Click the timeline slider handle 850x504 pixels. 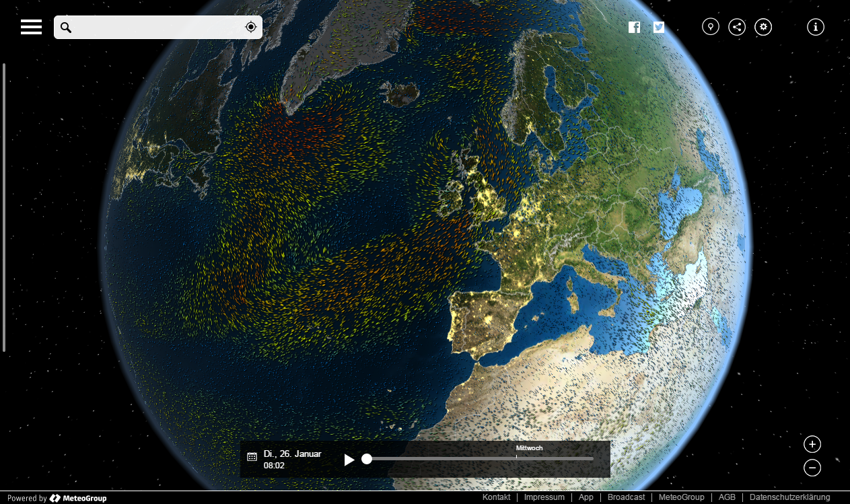[x=367, y=459]
